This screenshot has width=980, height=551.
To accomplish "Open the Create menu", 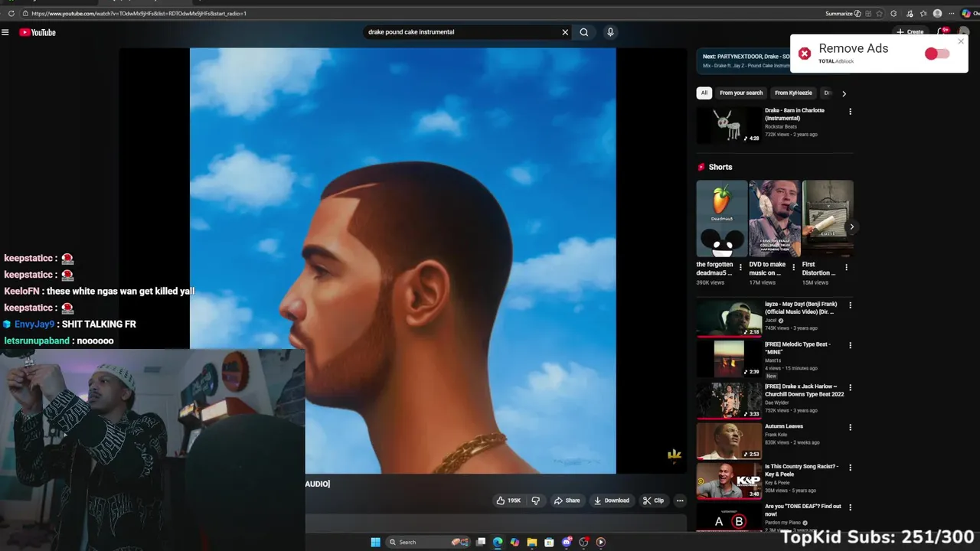I will [x=911, y=32].
